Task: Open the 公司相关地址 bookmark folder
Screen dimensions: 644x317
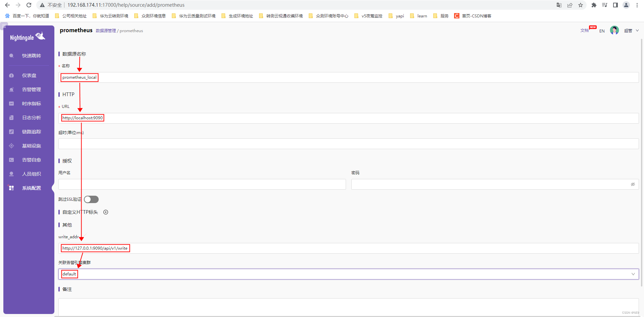Action: pos(71,16)
